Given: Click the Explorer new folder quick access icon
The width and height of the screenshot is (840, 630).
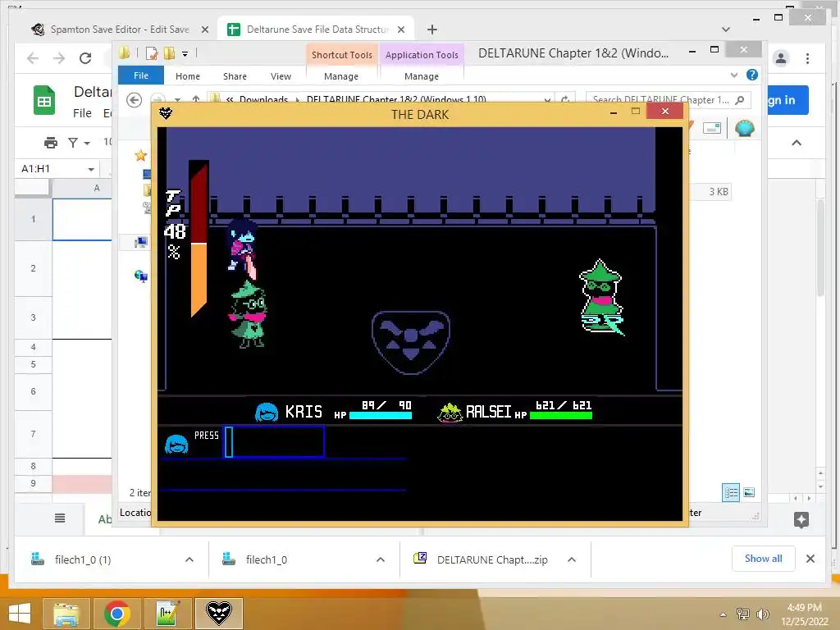Looking at the screenshot, I should point(169,53).
